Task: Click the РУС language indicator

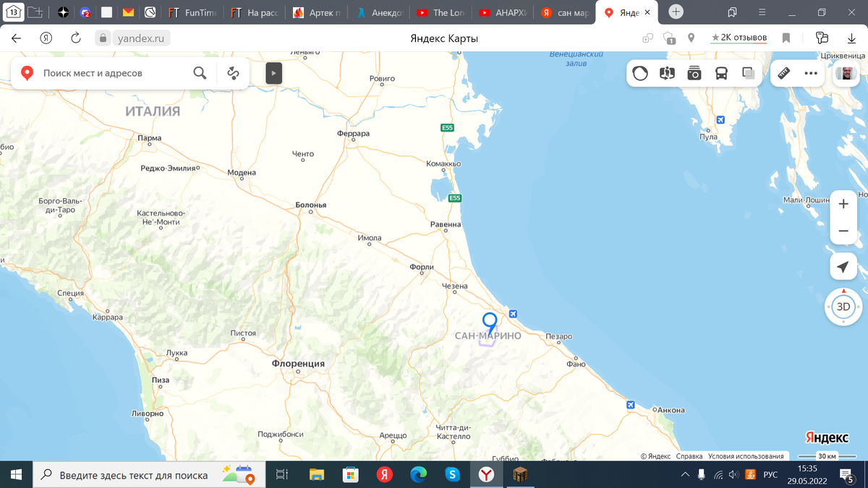Action: point(771,474)
